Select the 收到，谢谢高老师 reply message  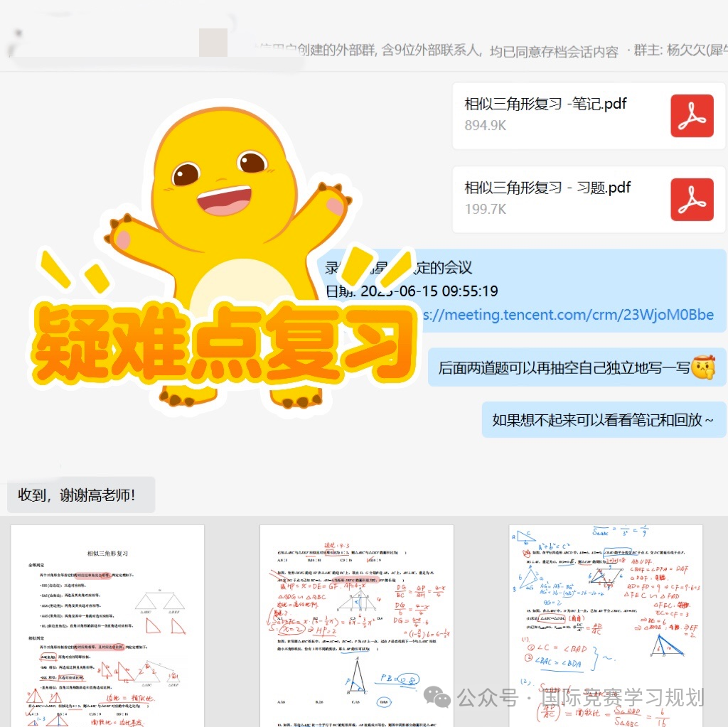click(x=81, y=495)
